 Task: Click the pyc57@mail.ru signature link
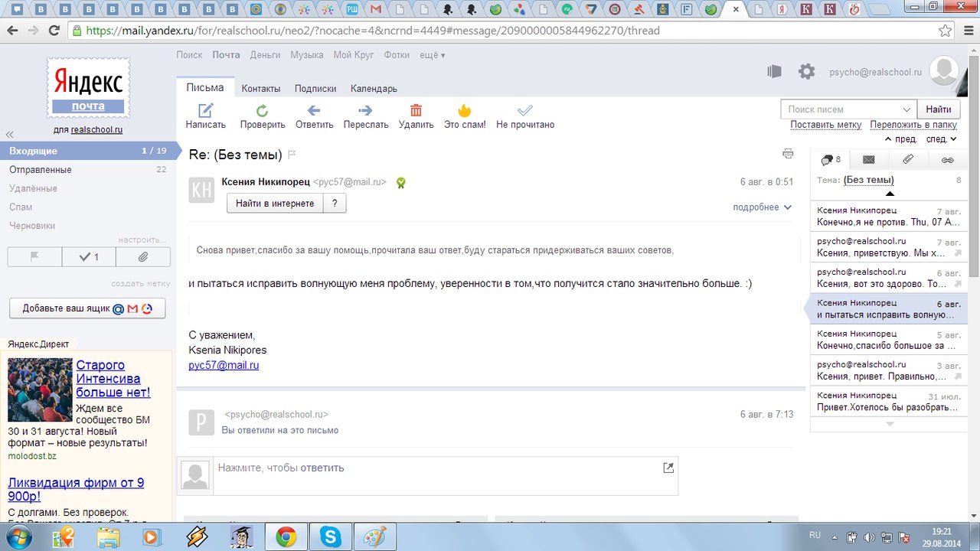coord(224,366)
